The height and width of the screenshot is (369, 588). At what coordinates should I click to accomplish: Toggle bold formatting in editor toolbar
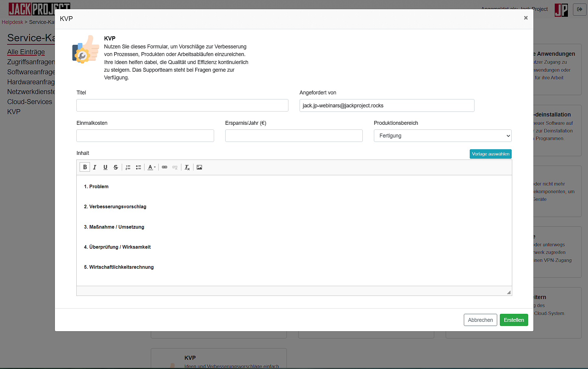click(x=85, y=167)
